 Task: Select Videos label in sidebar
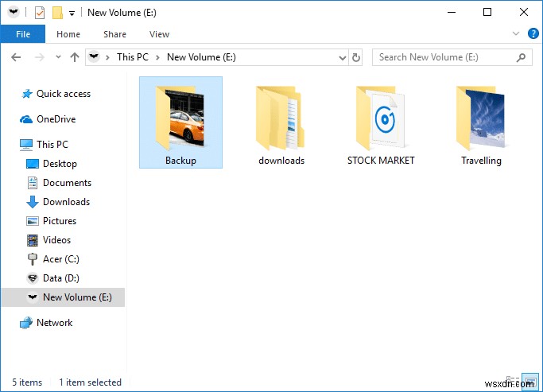click(56, 240)
